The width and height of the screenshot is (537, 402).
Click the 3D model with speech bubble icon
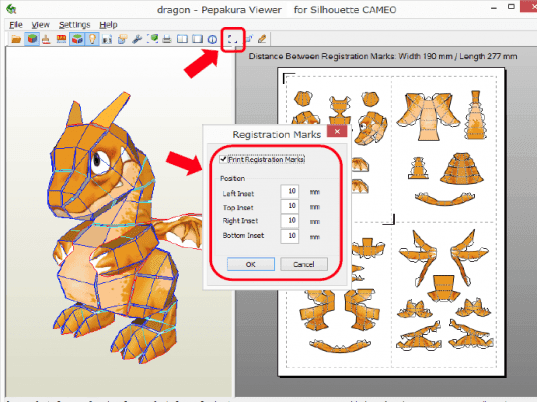pos(122,39)
